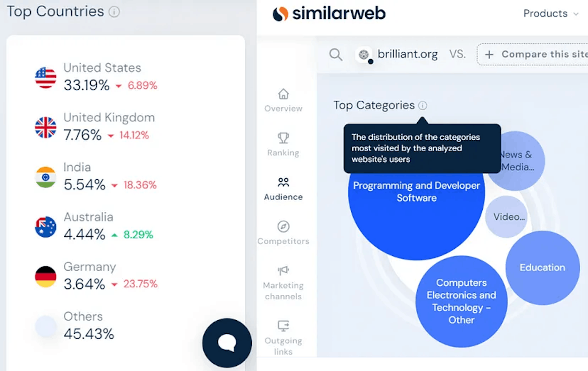The height and width of the screenshot is (371, 588).
Task: Click the Competitors panel icon
Action: tap(283, 227)
